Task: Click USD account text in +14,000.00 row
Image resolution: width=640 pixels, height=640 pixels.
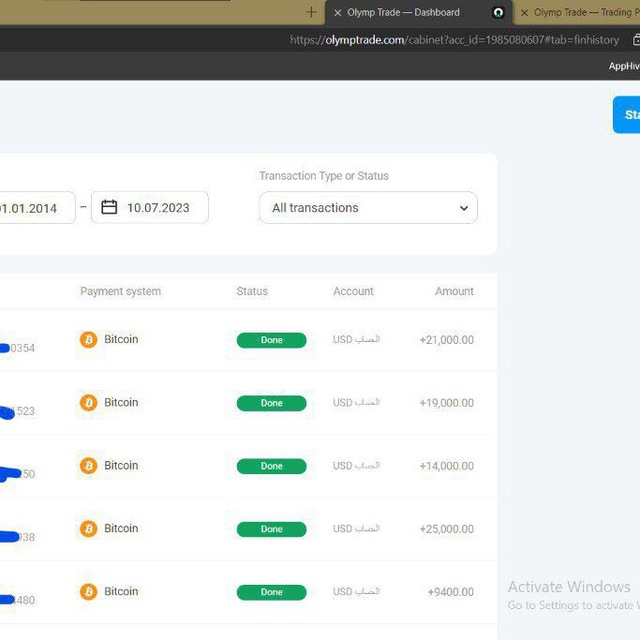Action: click(x=356, y=466)
